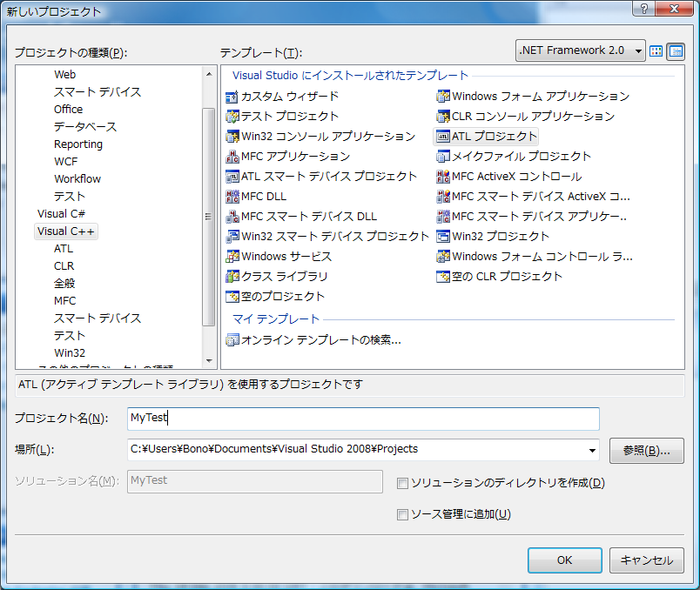Screen dimensions: 700x590
Task: Pick the MFC ActiveX コントロール icon
Action: tap(443, 177)
